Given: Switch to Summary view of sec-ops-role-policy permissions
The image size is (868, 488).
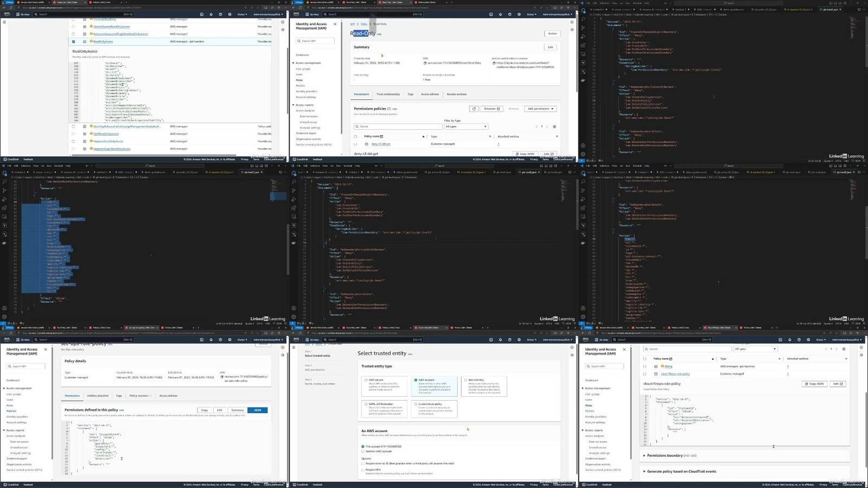Looking at the screenshot, I should 238,410.
